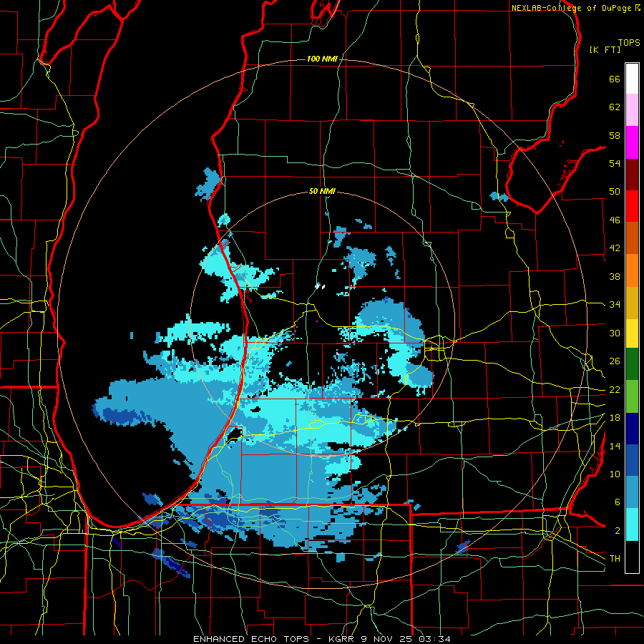The height and width of the screenshot is (644, 644).
Task: Click the "NEXLAB-College of DuPage" credit text
Action: 572,8
